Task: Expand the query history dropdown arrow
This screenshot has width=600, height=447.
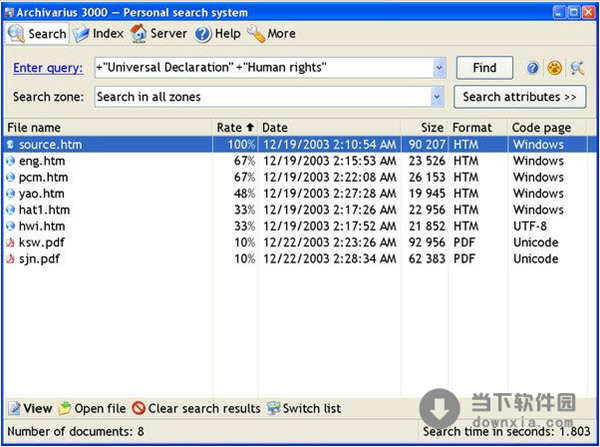Action: point(439,68)
